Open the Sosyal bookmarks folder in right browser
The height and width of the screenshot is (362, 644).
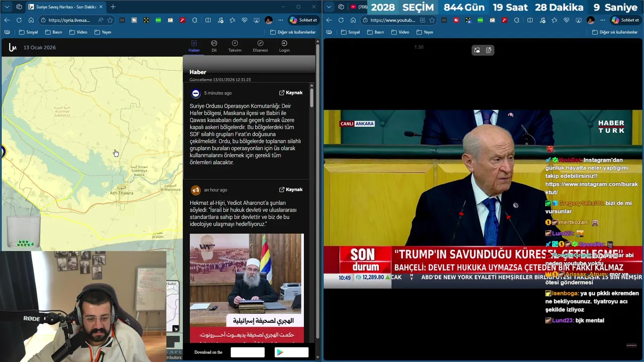tap(350, 32)
